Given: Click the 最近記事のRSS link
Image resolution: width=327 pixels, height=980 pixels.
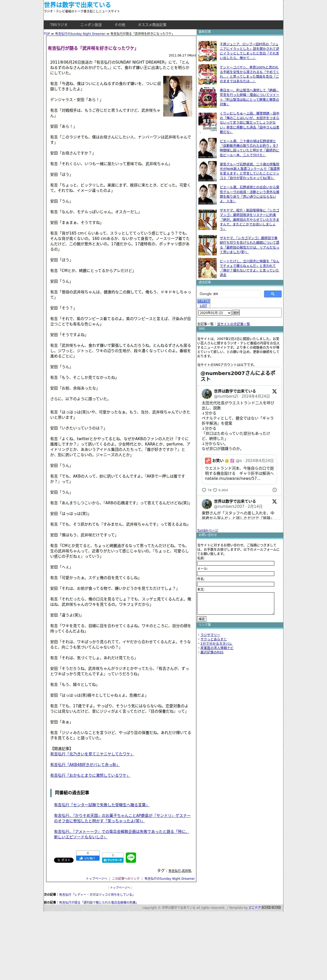Looking at the screenshot, I should pyautogui.click(x=212, y=652).
